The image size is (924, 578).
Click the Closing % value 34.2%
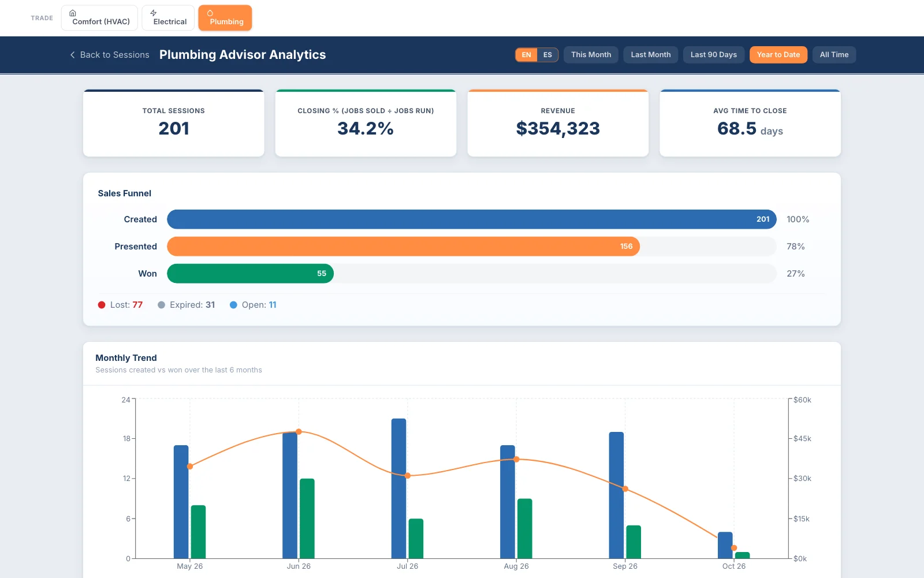click(366, 128)
